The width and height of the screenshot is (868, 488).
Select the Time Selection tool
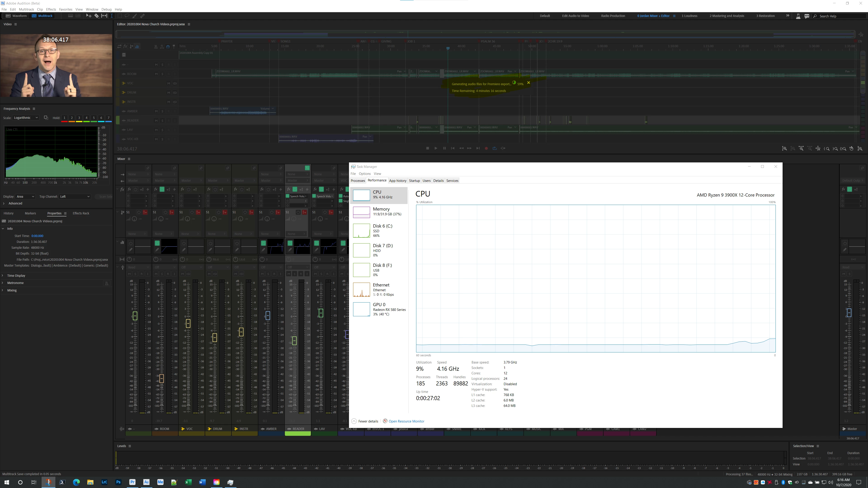click(111, 16)
